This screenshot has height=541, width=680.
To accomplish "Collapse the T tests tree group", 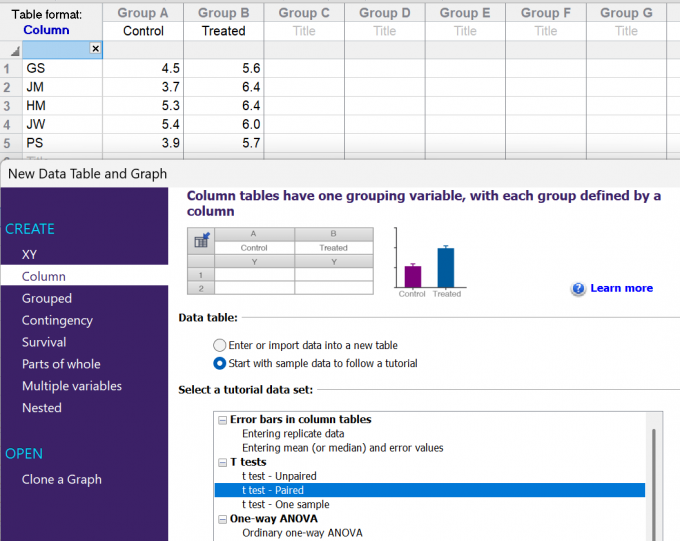I will [x=222, y=462].
